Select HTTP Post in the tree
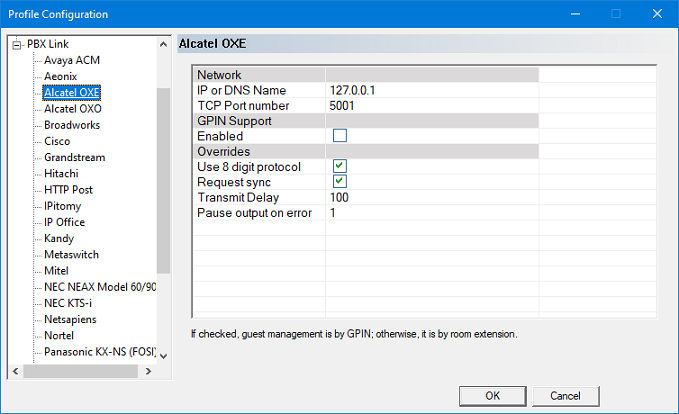Screen dimensions: 679x414 pos(70,190)
